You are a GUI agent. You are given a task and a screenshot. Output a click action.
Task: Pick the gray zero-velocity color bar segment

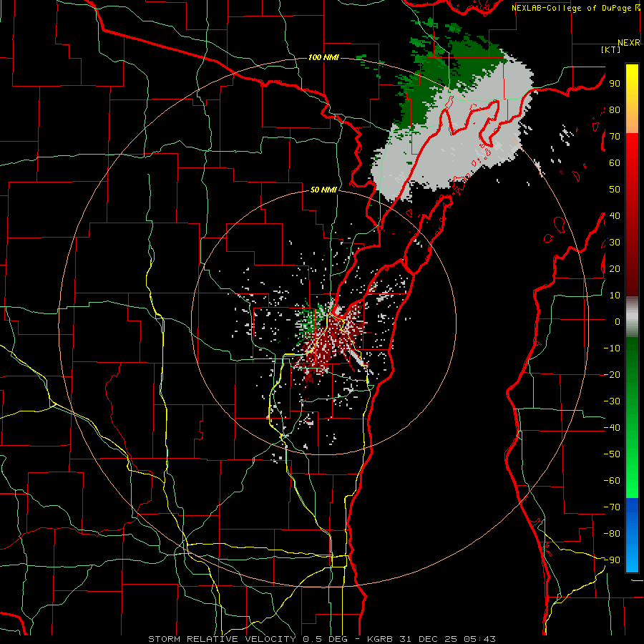tap(632, 317)
